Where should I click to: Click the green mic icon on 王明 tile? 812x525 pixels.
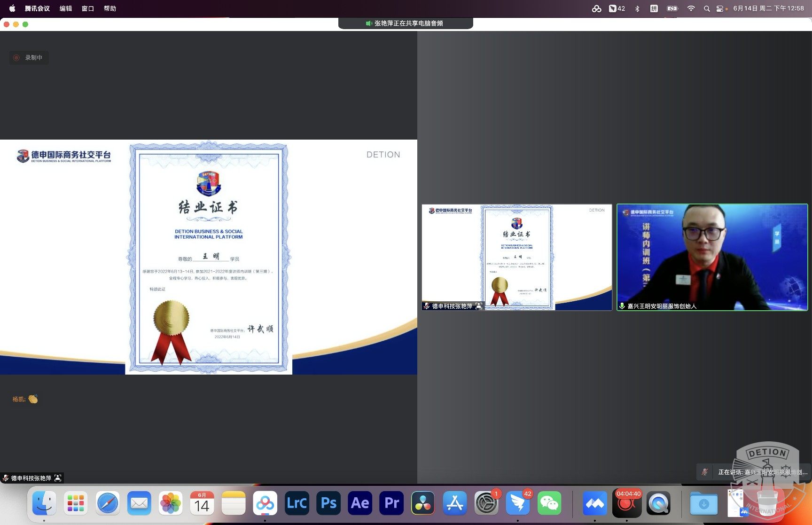tap(622, 306)
